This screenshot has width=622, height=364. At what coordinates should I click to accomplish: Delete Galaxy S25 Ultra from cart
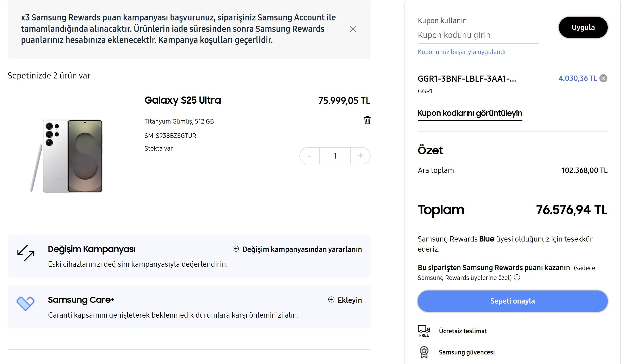(367, 120)
